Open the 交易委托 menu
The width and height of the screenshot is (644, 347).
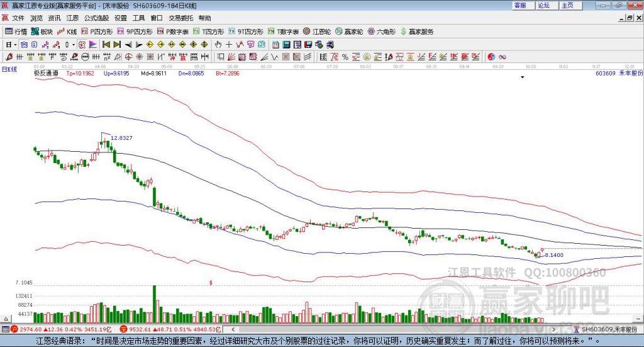[180, 18]
